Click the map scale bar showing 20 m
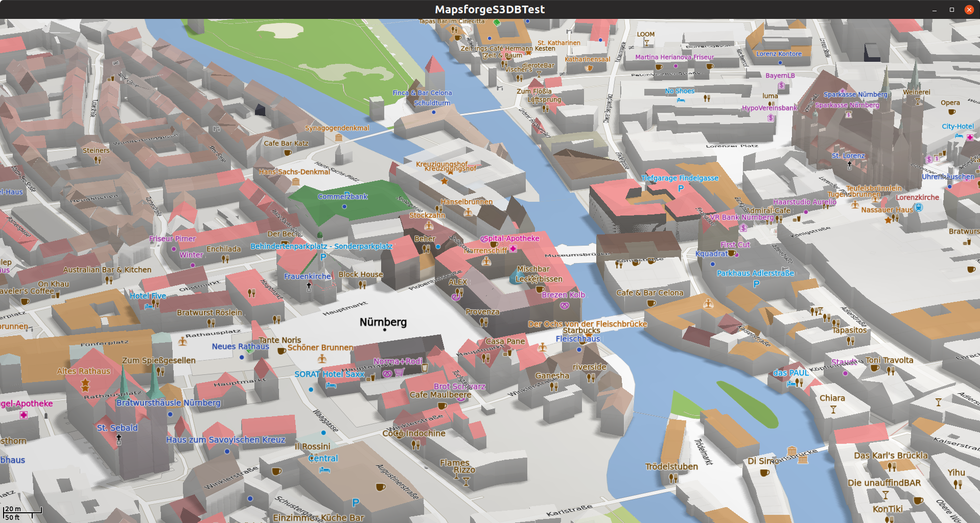 (22, 512)
